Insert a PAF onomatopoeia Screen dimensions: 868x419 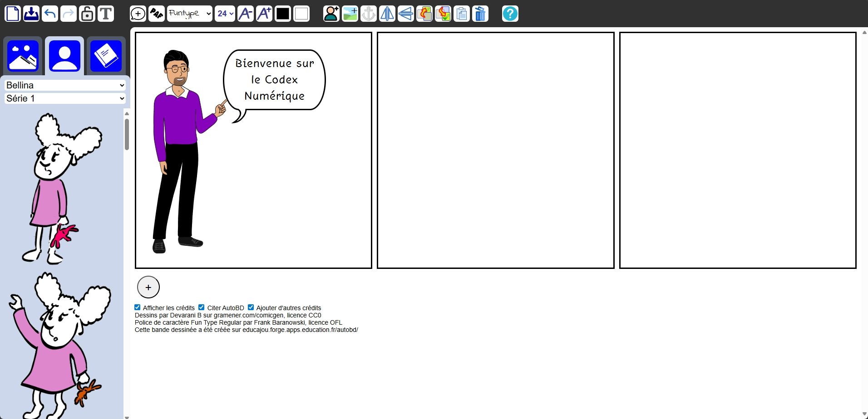click(157, 14)
